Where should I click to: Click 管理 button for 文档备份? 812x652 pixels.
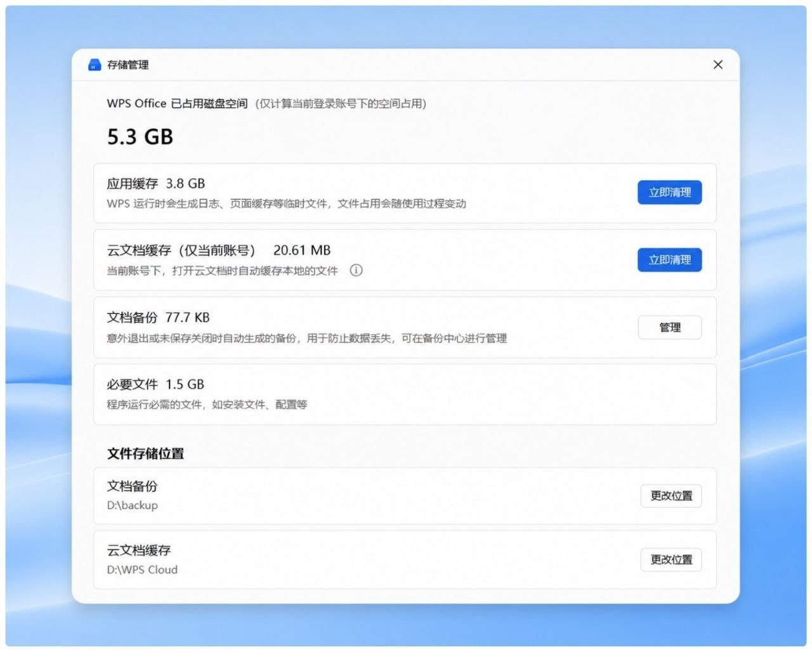[x=669, y=327]
